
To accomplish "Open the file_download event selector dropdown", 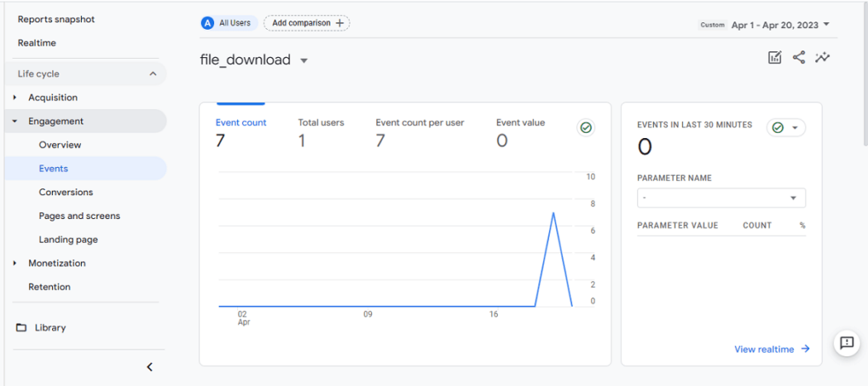I will [x=303, y=61].
